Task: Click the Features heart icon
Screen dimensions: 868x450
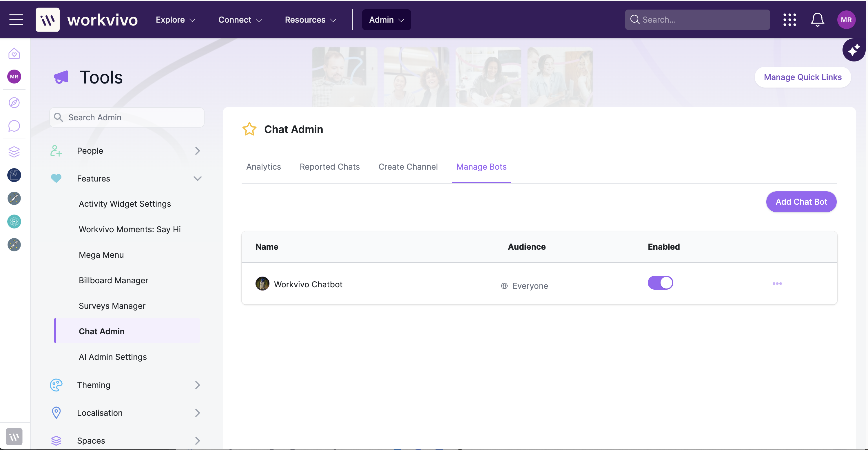Action: point(56,178)
